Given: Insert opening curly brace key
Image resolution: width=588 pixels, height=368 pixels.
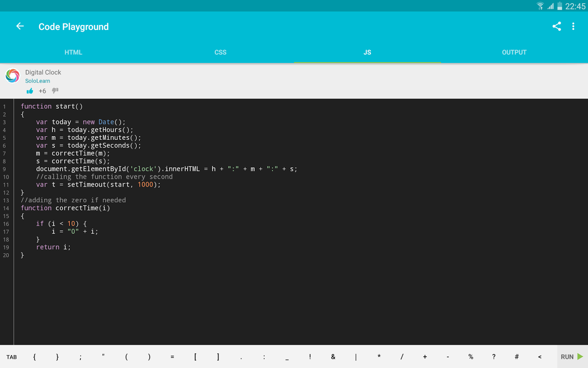Looking at the screenshot, I should pos(34,357).
